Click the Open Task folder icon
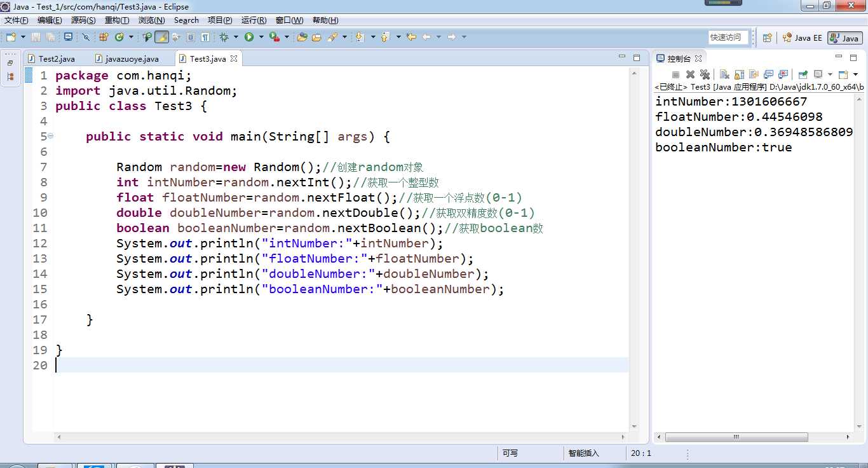Screen dimensions: 868x468 [x=316, y=37]
